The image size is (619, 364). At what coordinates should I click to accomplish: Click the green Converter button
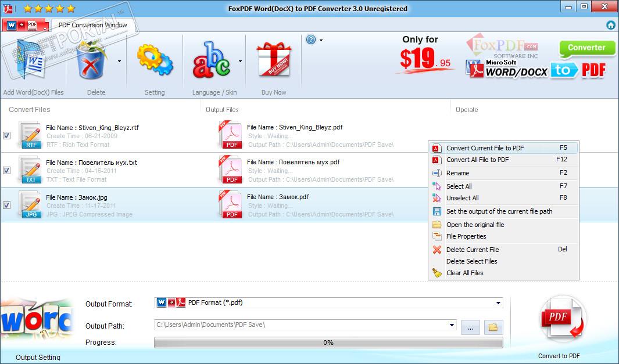pos(586,48)
